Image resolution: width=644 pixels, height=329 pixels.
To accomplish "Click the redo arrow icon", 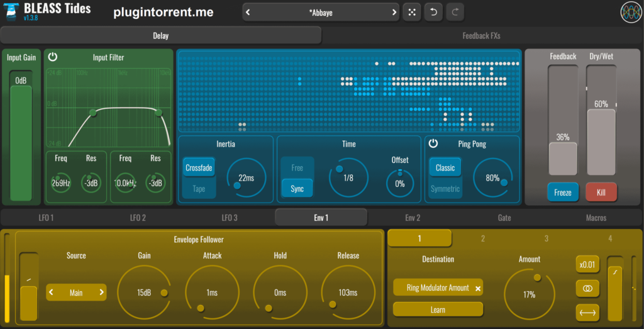I will pyautogui.click(x=455, y=12).
